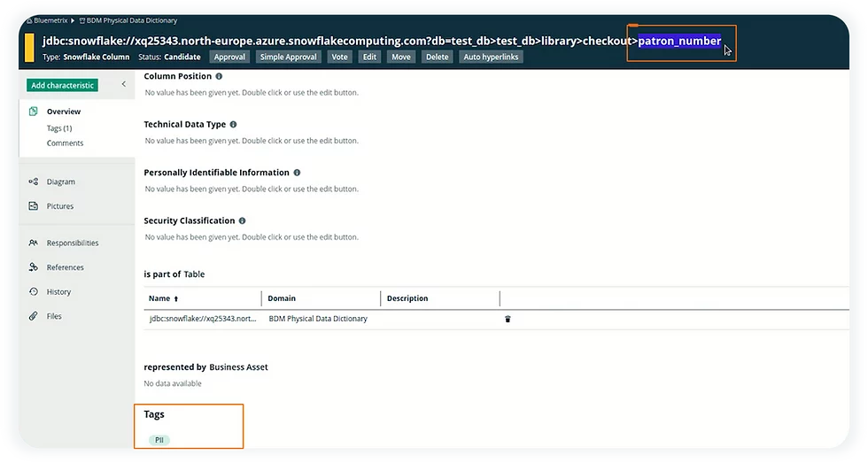Click the Add characteristic button
Viewport: 868px width, 463px height.
(62, 85)
